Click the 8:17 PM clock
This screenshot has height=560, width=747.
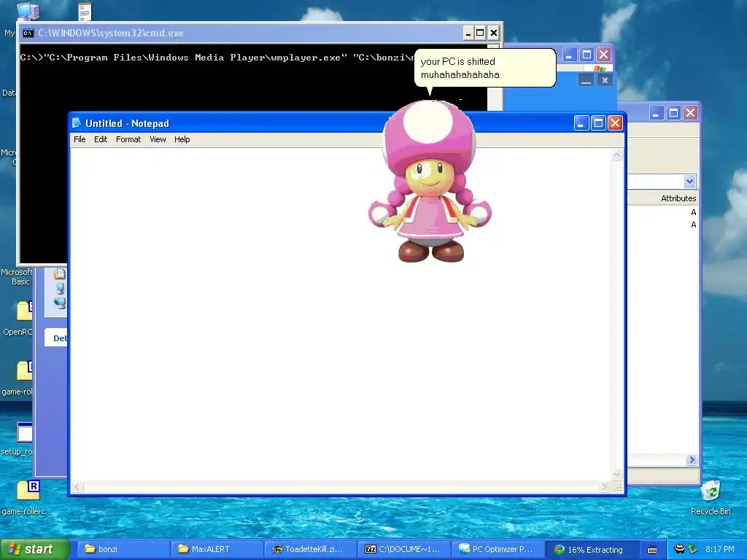click(x=719, y=549)
